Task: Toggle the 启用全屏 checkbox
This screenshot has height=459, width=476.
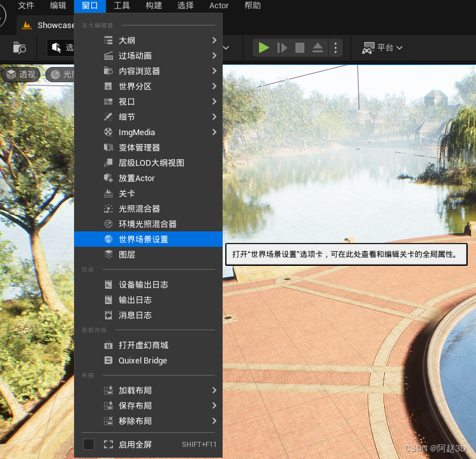Action: point(89,444)
